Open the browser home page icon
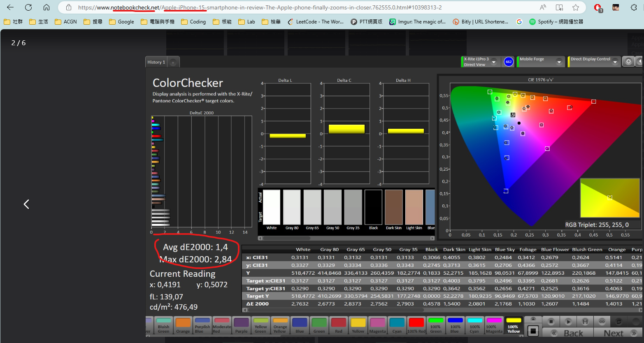 (46, 7)
